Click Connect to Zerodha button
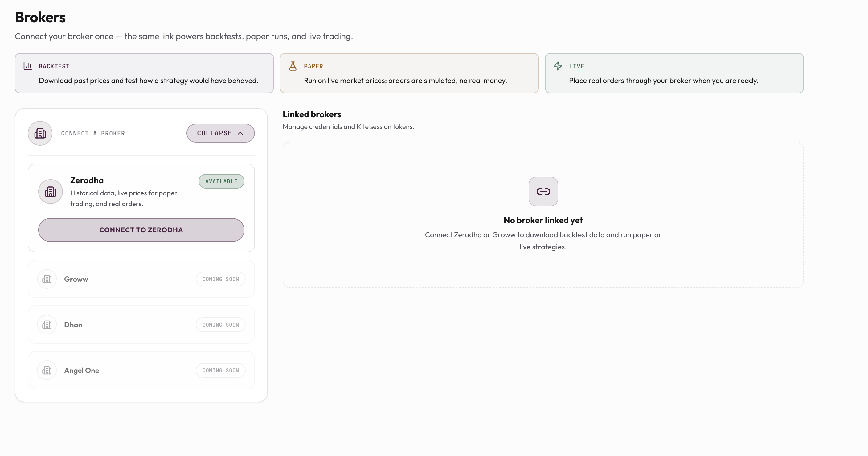This screenshot has height=456, width=868. point(141,230)
